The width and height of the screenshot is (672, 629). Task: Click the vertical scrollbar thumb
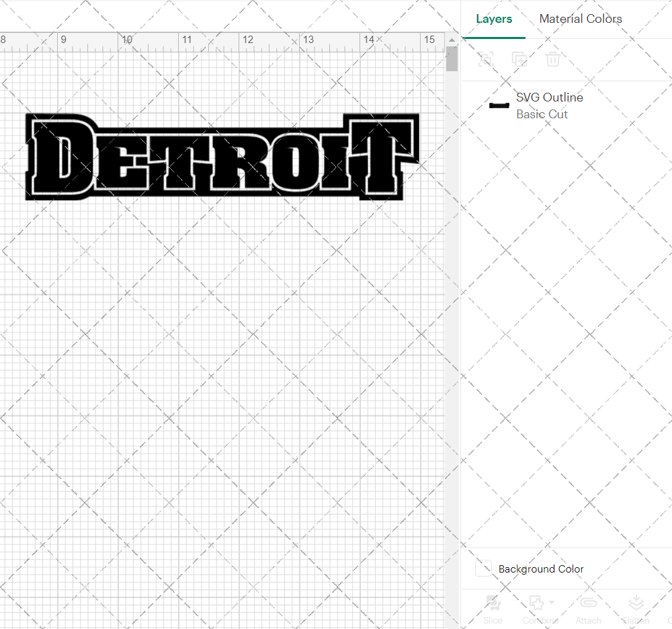tap(452, 58)
